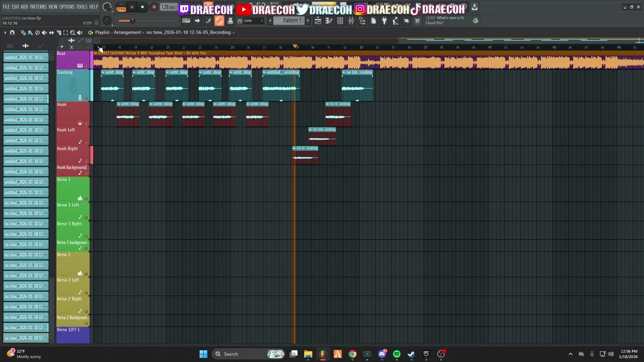Click the pause playback button
The image size is (644, 362).
[132, 8]
